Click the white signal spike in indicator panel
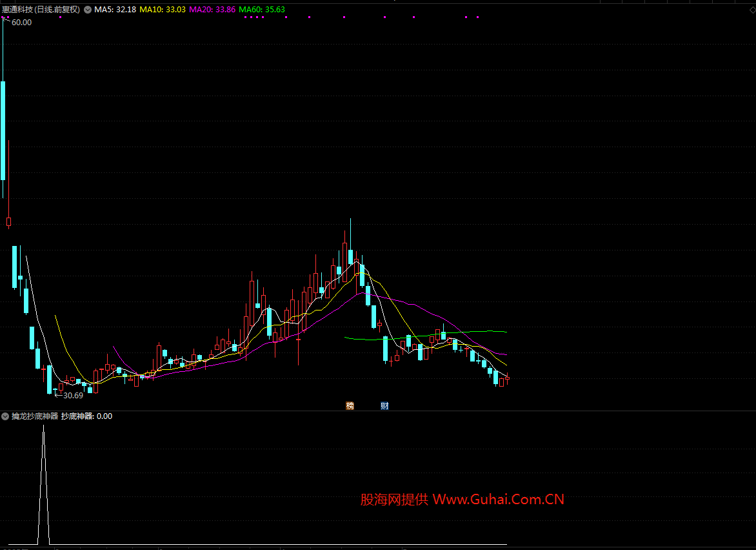 tap(44, 485)
